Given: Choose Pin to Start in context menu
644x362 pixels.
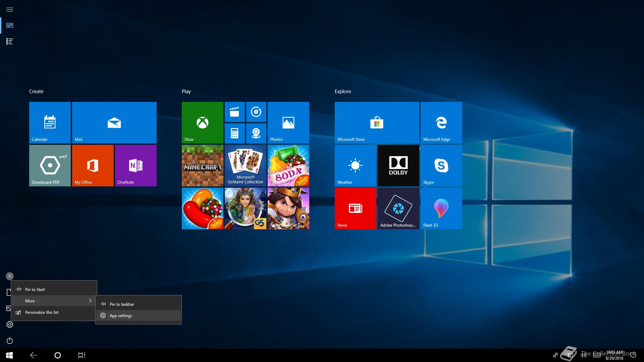Looking at the screenshot, I should click(x=54, y=289).
